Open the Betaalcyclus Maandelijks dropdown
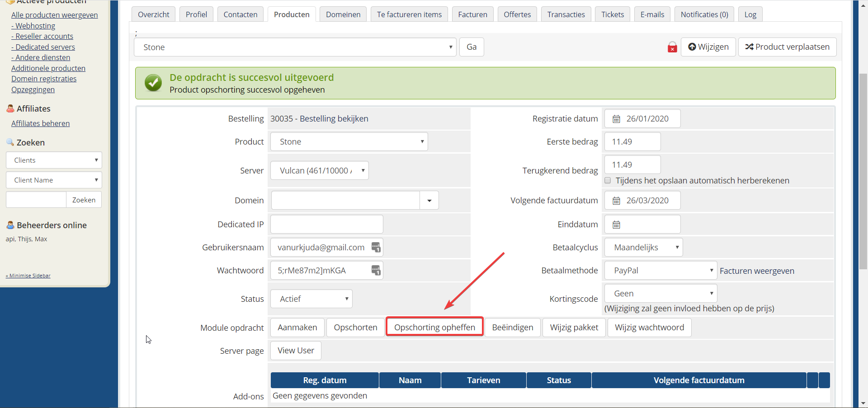This screenshot has height=408, width=868. (643, 247)
